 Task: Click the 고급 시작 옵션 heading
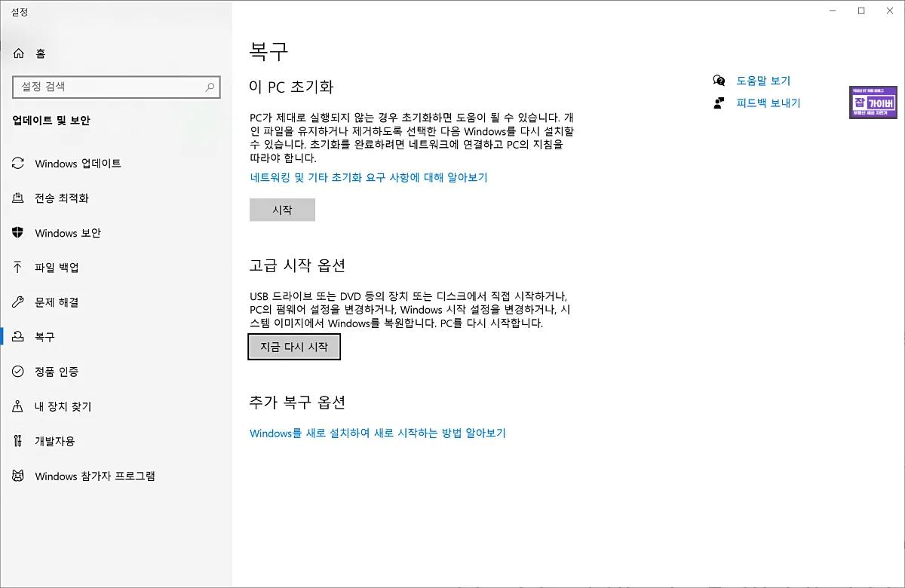click(x=297, y=265)
